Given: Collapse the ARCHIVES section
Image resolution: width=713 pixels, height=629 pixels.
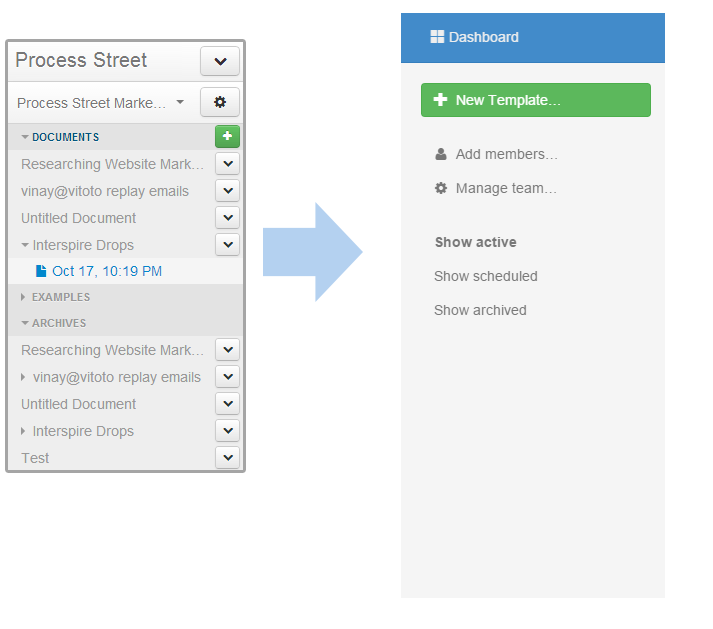Looking at the screenshot, I should click(25, 323).
